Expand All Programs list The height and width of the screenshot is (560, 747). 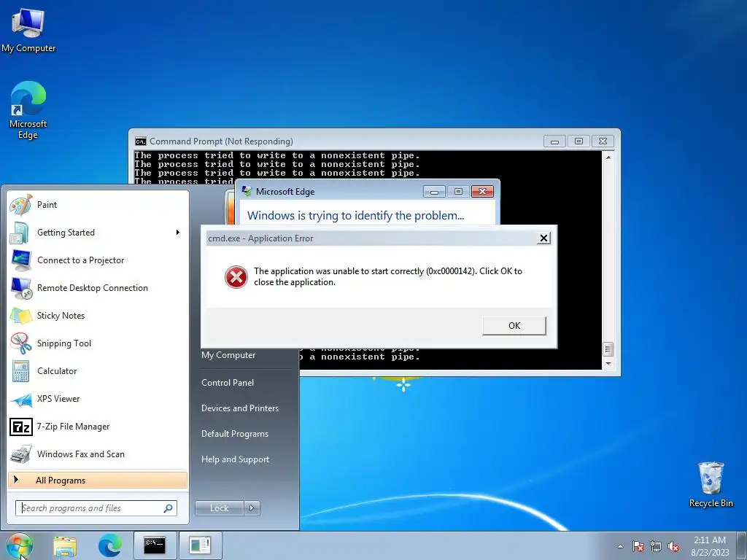pos(98,480)
